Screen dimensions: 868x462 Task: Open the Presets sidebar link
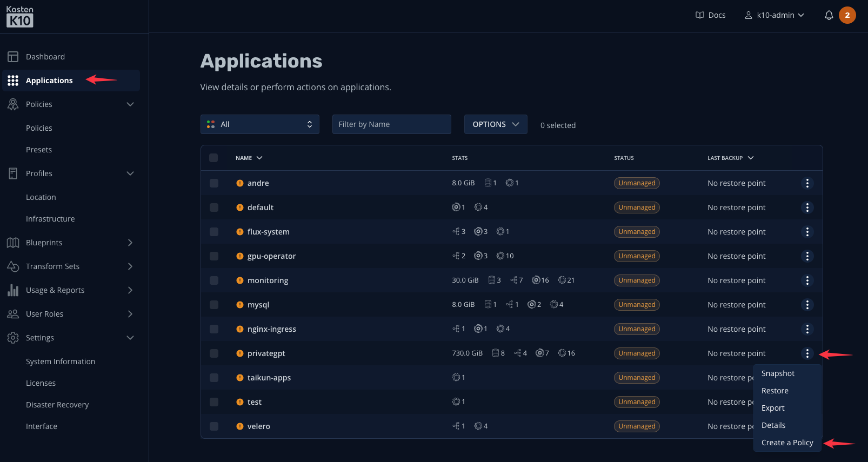pos(39,150)
